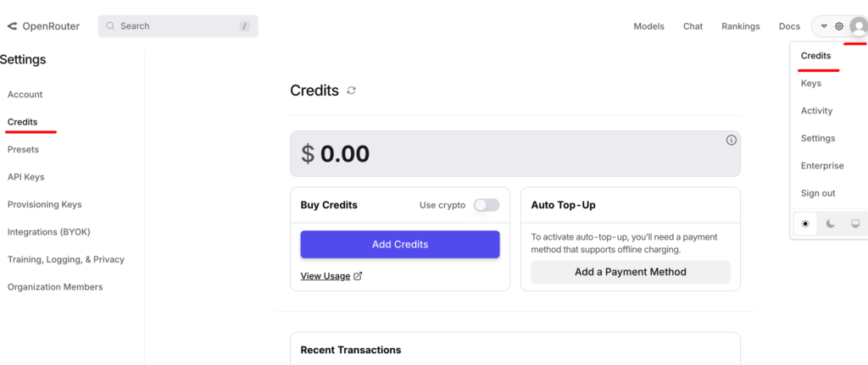This screenshot has height=365, width=868.
Task: Open Provisioning Keys in sidebar
Action: pyautogui.click(x=44, y=204)
